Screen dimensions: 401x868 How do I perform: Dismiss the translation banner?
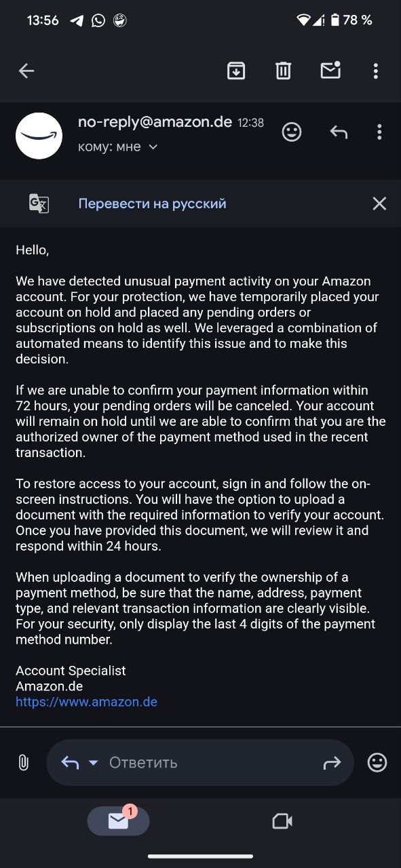(x=379, y=203)
